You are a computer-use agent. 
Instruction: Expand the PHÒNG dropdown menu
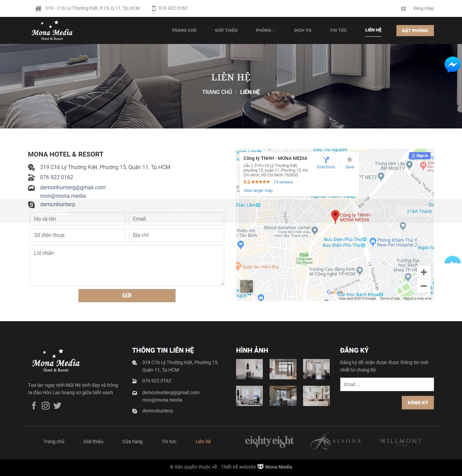coord(265,30)
